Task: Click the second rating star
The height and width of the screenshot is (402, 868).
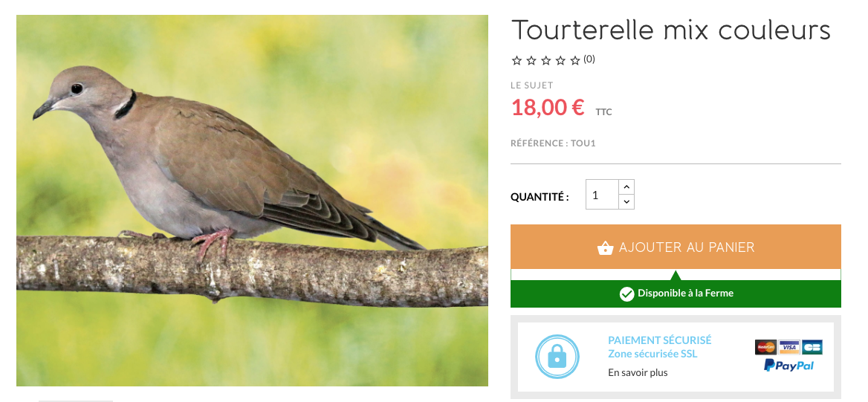Action: [x=531, y=60]
